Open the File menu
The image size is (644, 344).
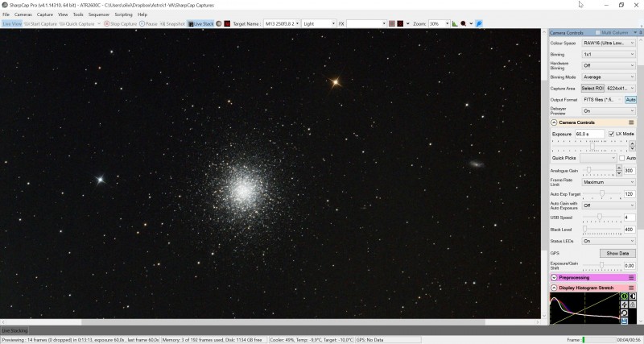6,15
